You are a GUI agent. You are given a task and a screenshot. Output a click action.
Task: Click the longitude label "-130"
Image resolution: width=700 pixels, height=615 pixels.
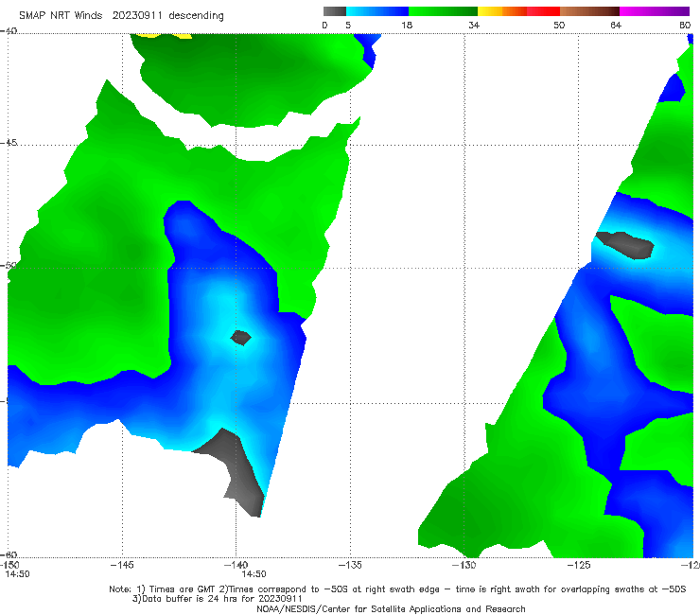point(464,565)
